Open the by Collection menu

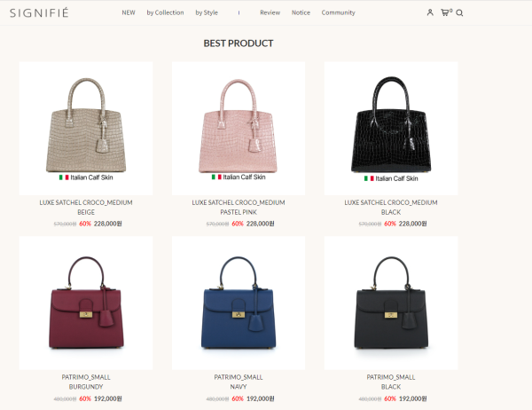165,12
